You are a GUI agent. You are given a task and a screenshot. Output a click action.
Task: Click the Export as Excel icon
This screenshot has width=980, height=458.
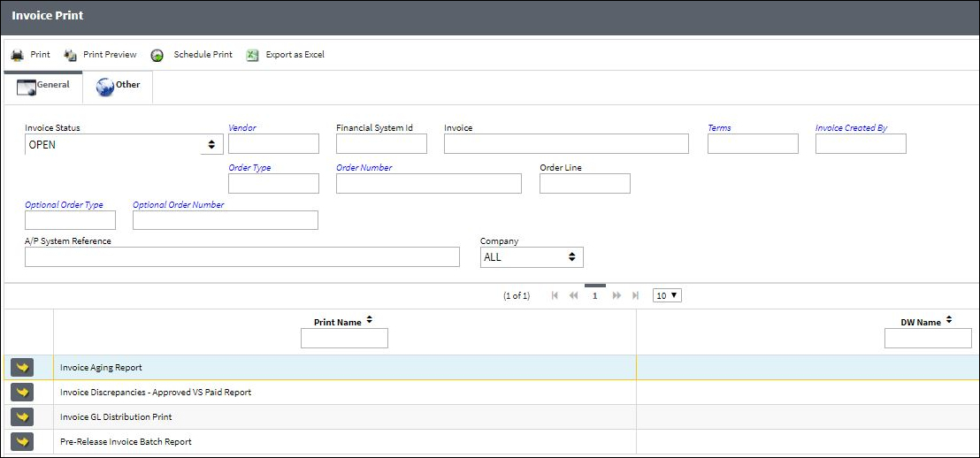click(x=252, y=55)
